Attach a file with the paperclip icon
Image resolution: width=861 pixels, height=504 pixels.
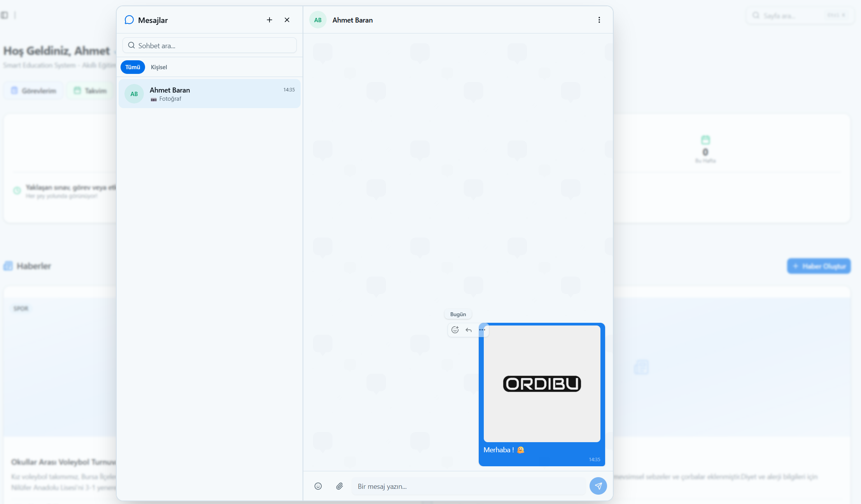[339, 486]
